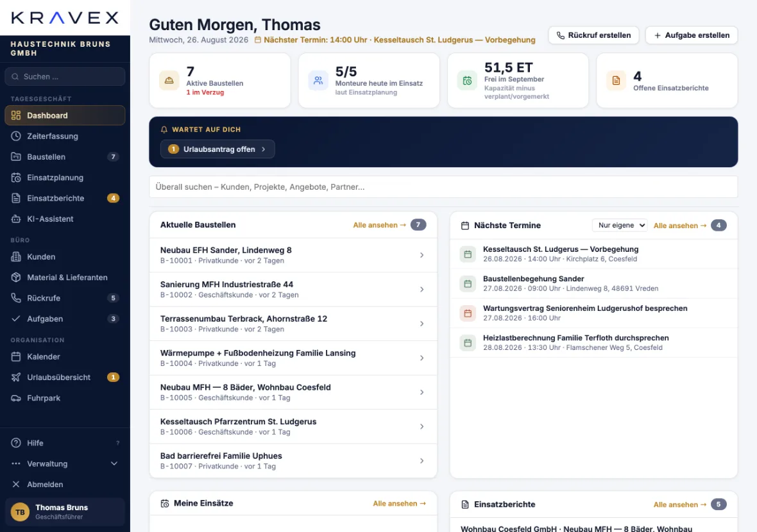Viewport: 757px width, 532px height.
Task: Click chevron on Neubau MFH 8 Bäder row
Action: coord(421,392)
